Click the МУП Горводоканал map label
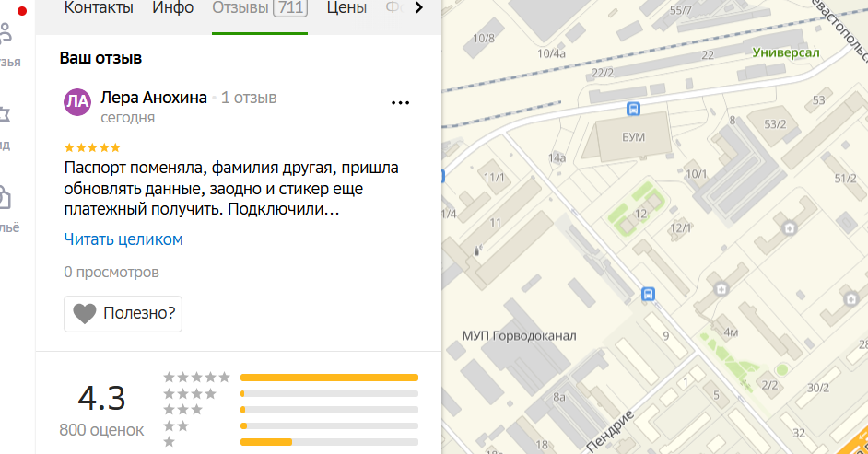Viewport: 868px width, 454px height. click(x=520, y=335)
